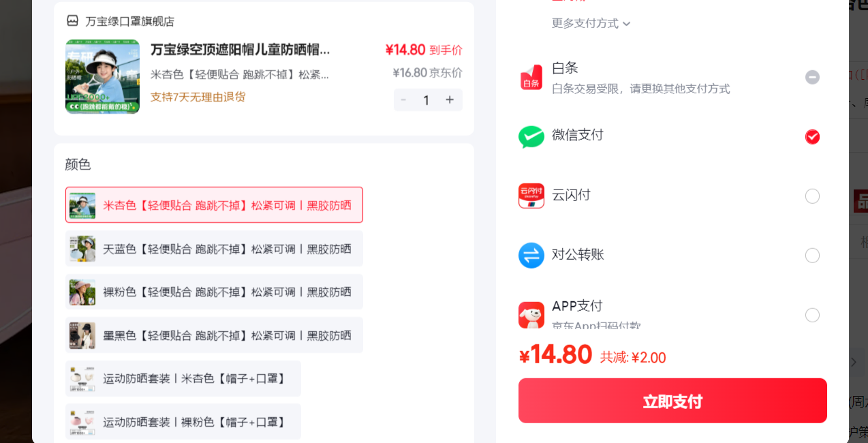Open 万宝绿口罩旗舰店 store link

tap(130, 21)
